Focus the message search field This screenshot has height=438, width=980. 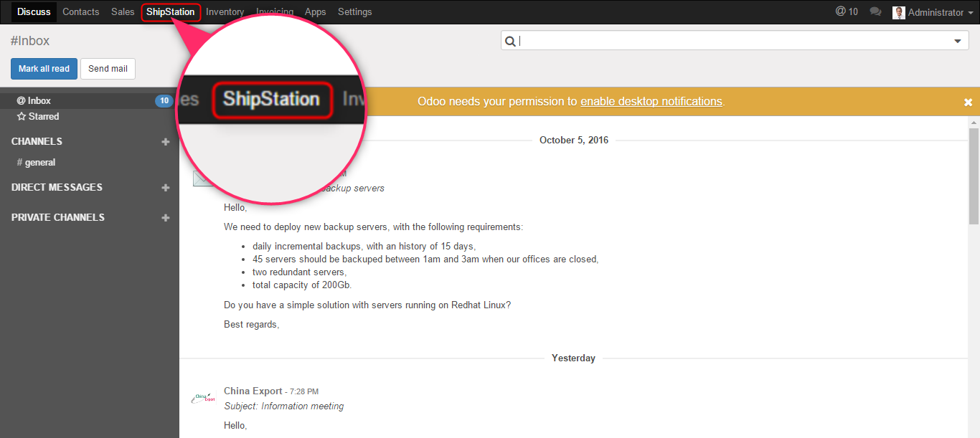pyautogui.click(x=732, y=42)
